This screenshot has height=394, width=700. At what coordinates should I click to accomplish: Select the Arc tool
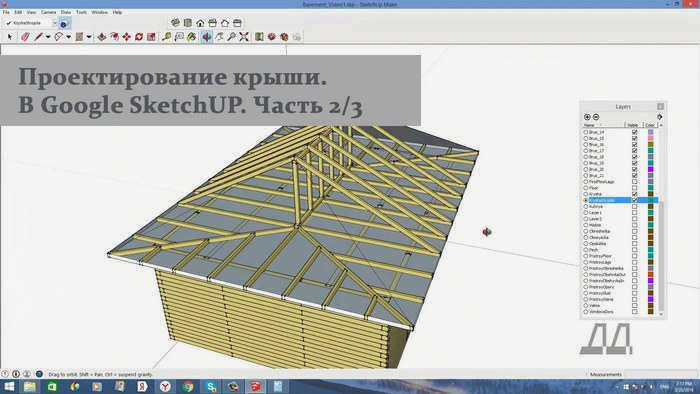58,37
